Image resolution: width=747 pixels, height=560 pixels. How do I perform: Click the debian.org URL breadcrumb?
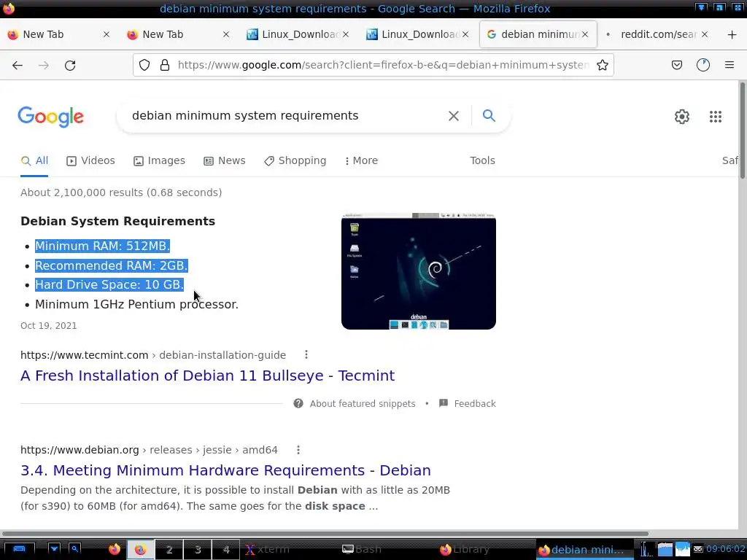click(149, 450)
